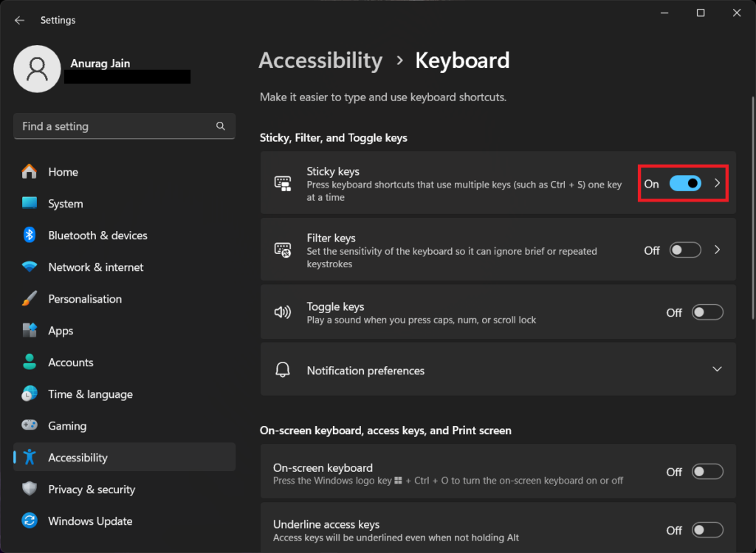
Task: Open Sticky keys detail settings via chevron
Action: 716,183
